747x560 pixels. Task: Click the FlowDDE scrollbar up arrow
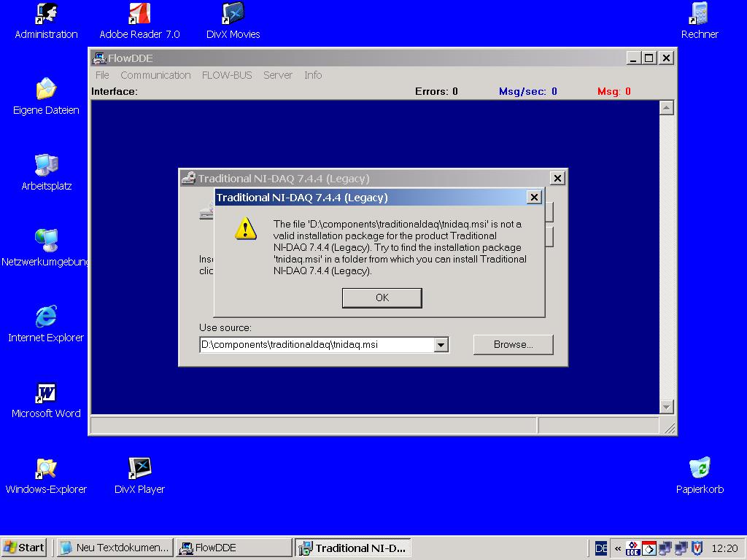pos(666,108)
